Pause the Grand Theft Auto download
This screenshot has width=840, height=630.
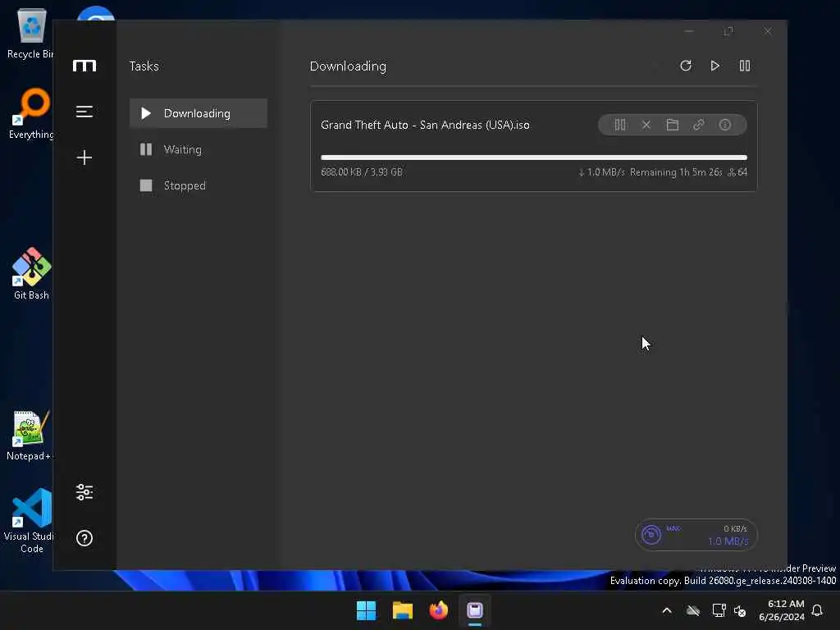(620, 125)
